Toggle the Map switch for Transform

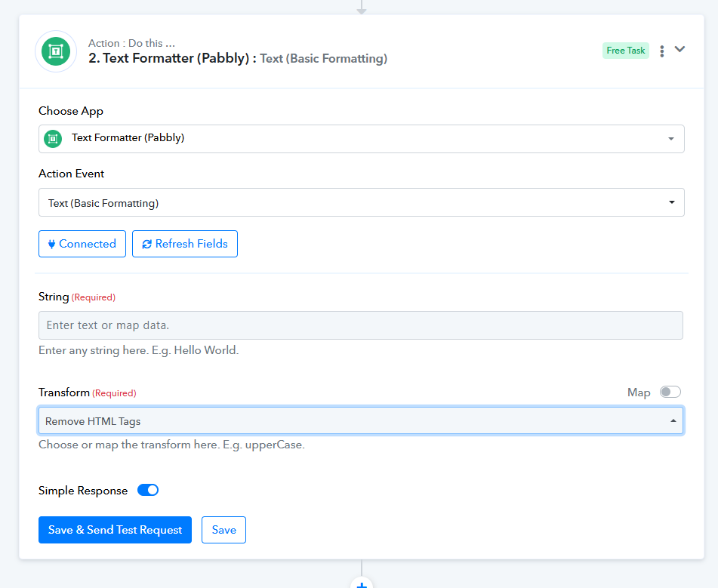670,392
